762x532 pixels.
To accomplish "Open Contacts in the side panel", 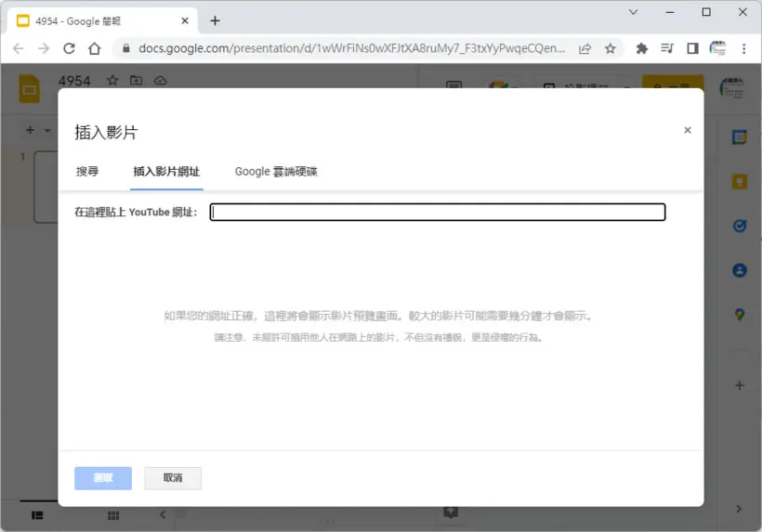I will click(x=739, y=270).
